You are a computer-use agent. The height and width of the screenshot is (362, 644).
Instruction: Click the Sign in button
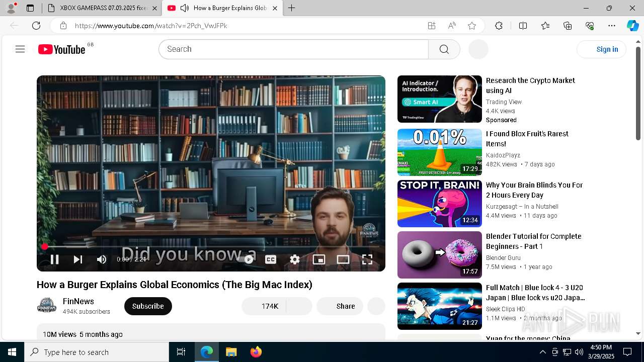tap(601, 49)
